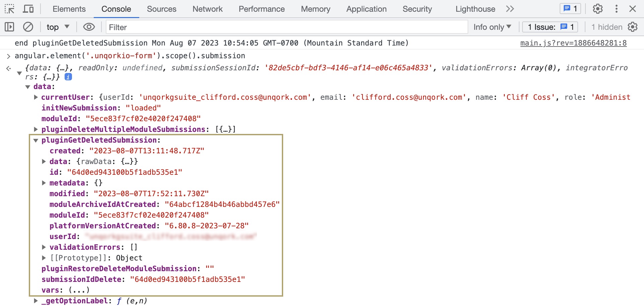644x306 pixels.
Task: Invoke the vars (...) getter
Action: pos(79,290)
